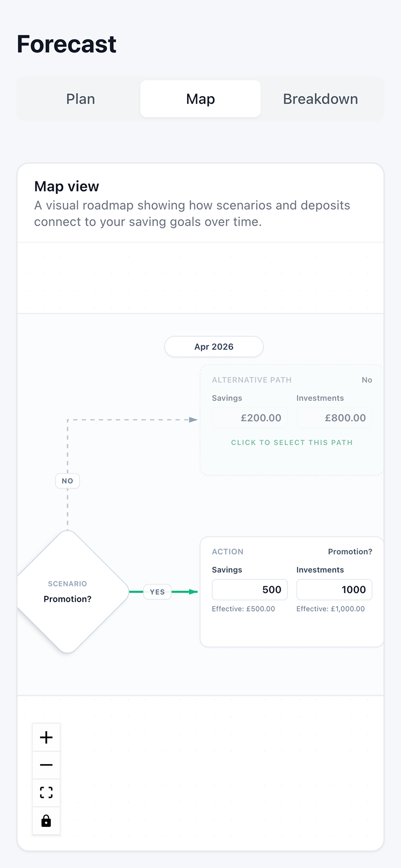Image resolution: width=401 pixels, height=868 pixels.
Task: Toggle the lock icon to lock the viewport
Action: click(x=46, y=821)
